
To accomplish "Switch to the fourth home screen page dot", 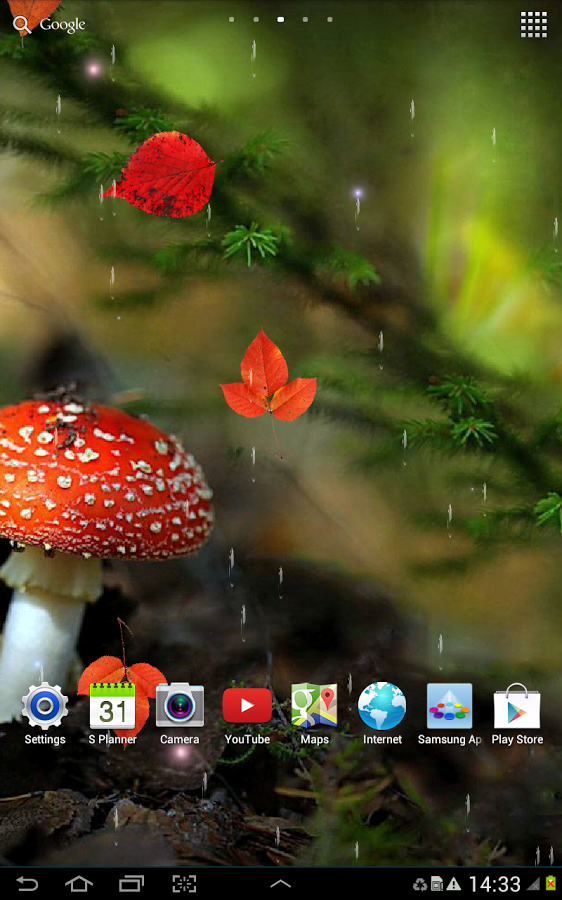I will coord(305,20).
